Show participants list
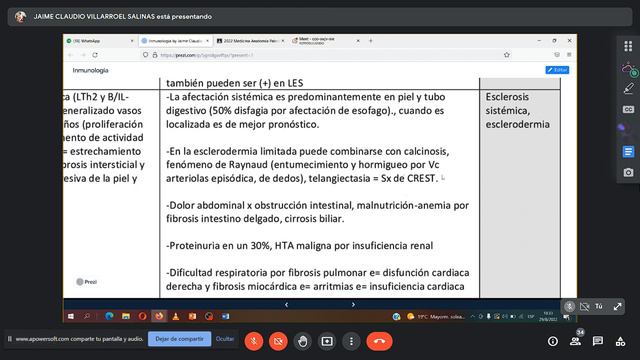Viewport: 640px width, 360px height. (x=576, y=341)
